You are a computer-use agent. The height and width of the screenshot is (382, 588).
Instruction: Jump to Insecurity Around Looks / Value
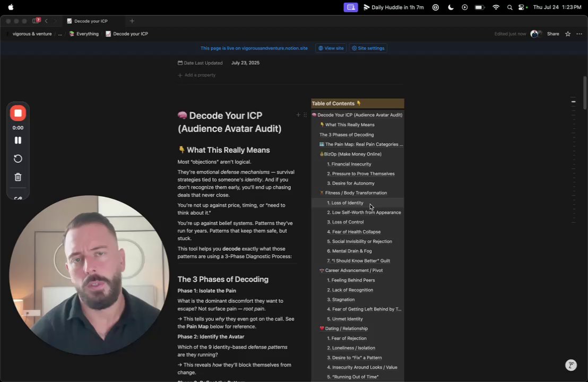pos(362,367)
